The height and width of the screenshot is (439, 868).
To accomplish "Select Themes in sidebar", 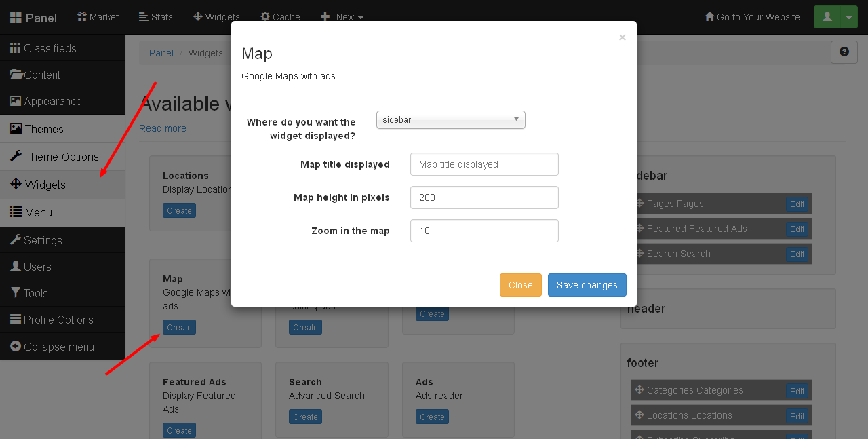I will 62,129.
